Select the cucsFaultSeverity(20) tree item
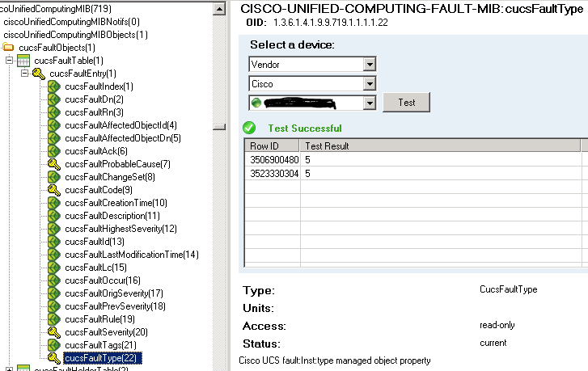 click(107, 332)
